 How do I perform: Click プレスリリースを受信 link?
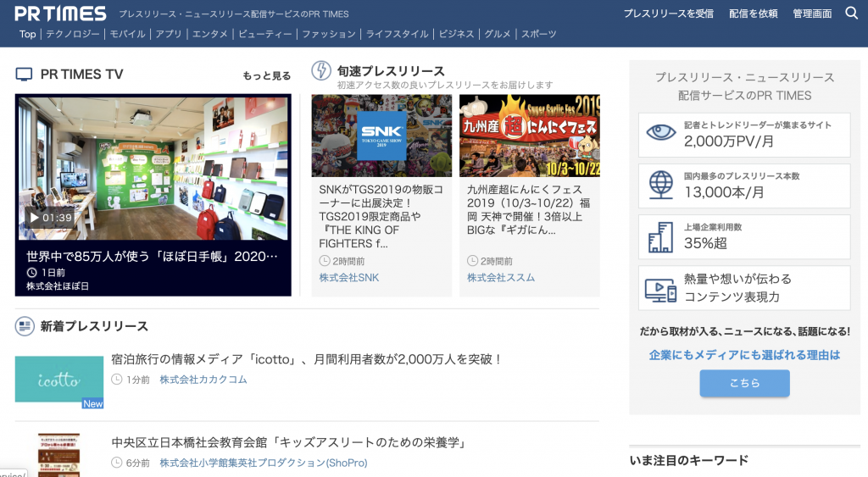[668, 14]
